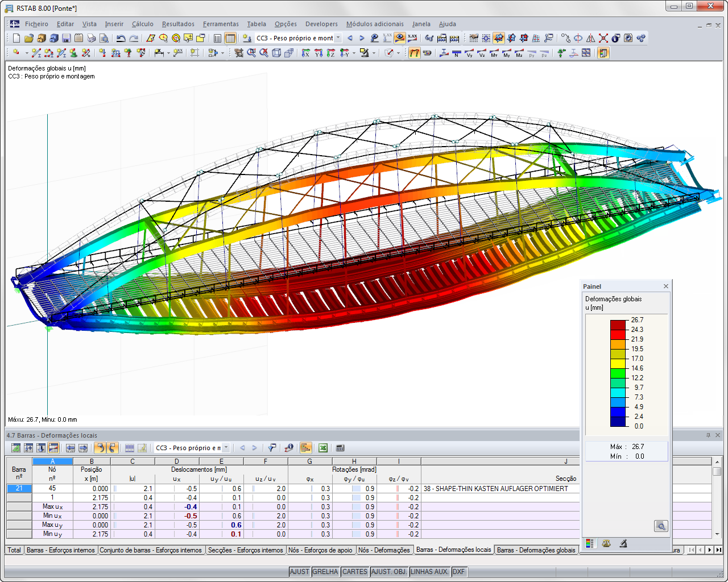Toggle the result values x.xx display

coord(412,38)
